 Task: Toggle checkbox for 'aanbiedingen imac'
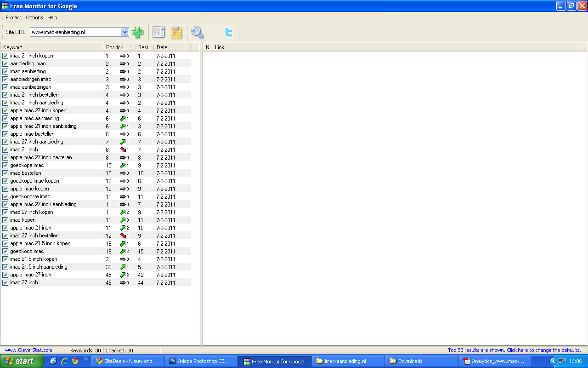(6, 79)
